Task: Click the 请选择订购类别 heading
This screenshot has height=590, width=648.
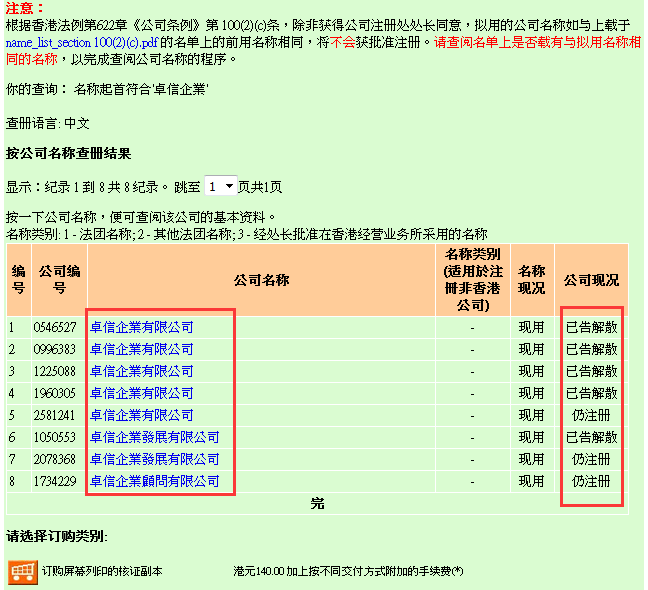Action: [x=57, y=536]
